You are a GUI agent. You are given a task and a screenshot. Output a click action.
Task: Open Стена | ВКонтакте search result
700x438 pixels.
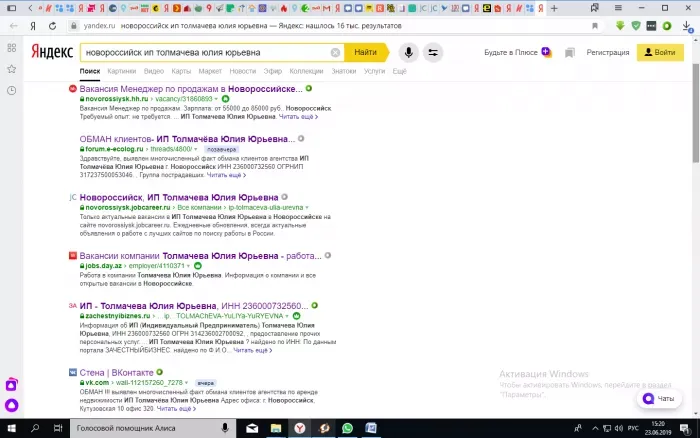click(x=116, y=372)
